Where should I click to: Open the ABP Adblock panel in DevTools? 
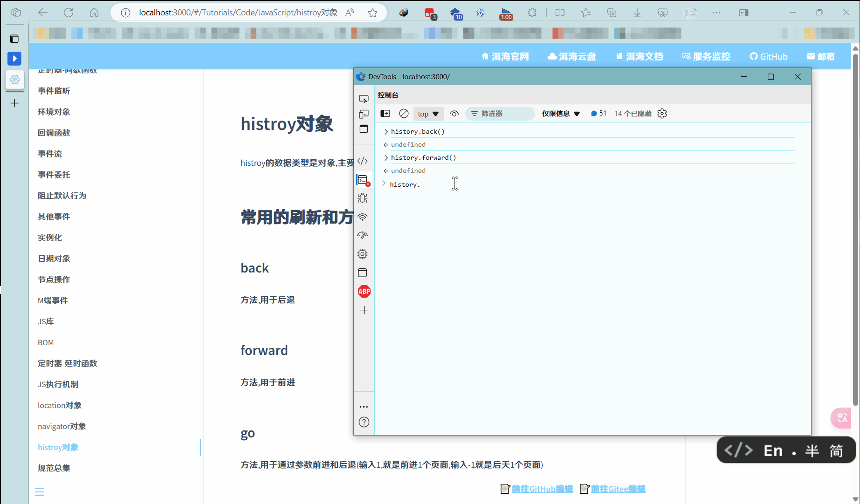[364, 292]
